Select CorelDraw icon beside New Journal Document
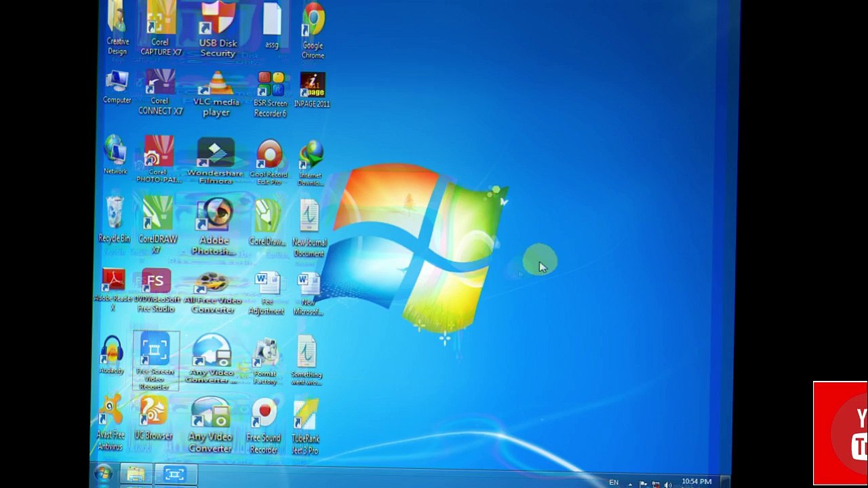The height and width of the screenshot is (488, 868). (x=267, y=224)
